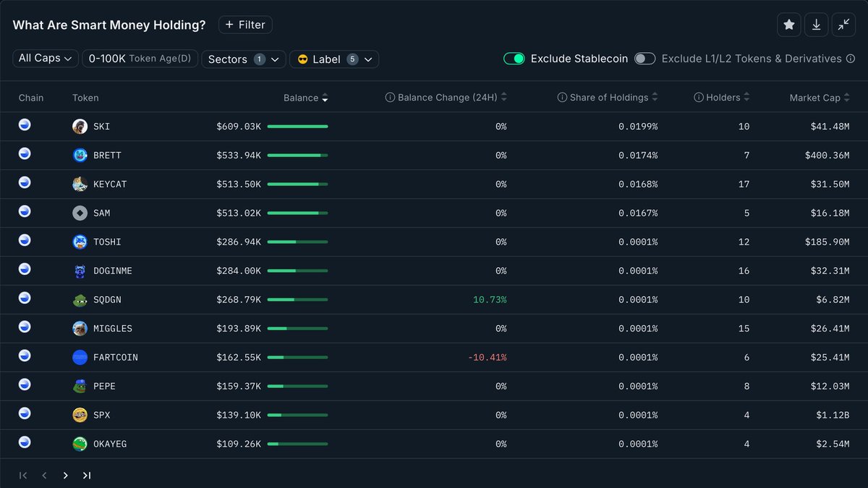Viewport: 868px width, 488px height.
Task: Click the DOGINME token icon
Action: click(80, 271)
